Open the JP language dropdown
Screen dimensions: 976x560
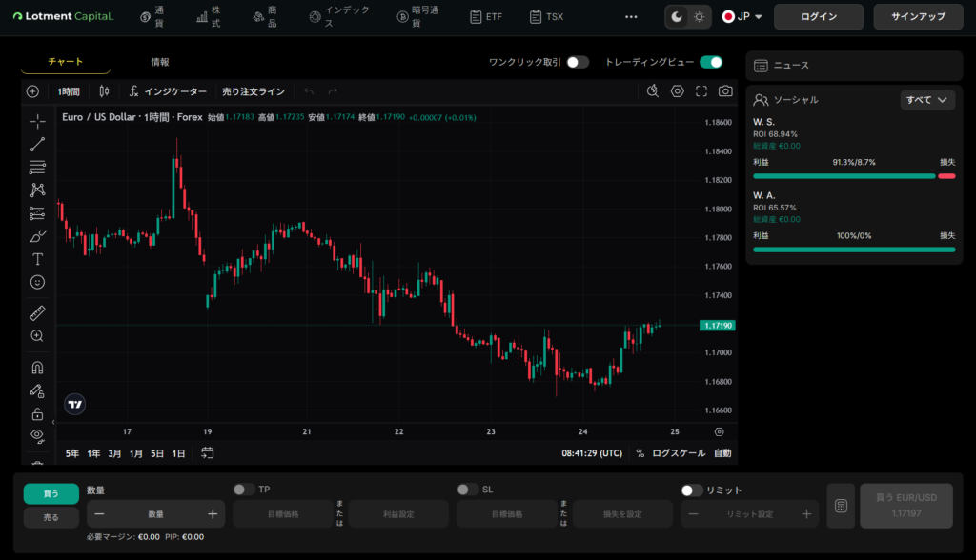click(742, 17)
